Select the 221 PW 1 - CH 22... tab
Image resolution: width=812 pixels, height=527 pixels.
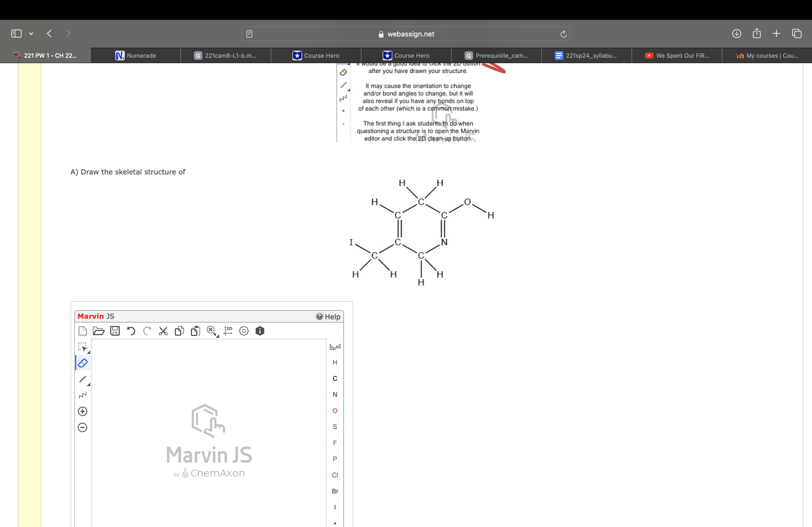[x=45, y=56]
